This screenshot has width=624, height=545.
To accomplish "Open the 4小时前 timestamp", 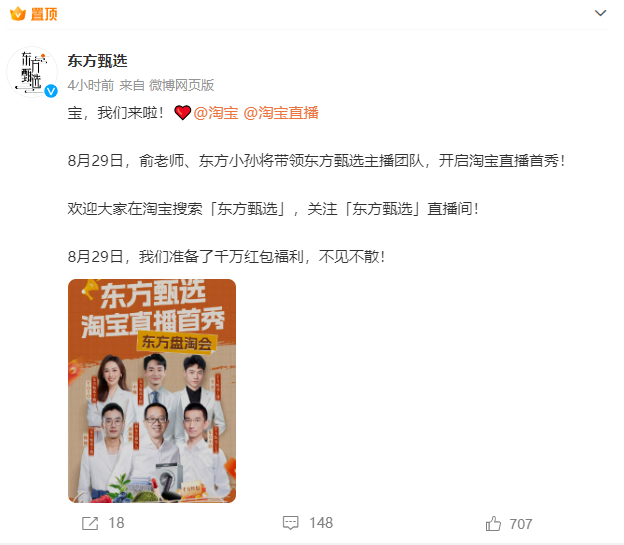I will tap(91, 85).
